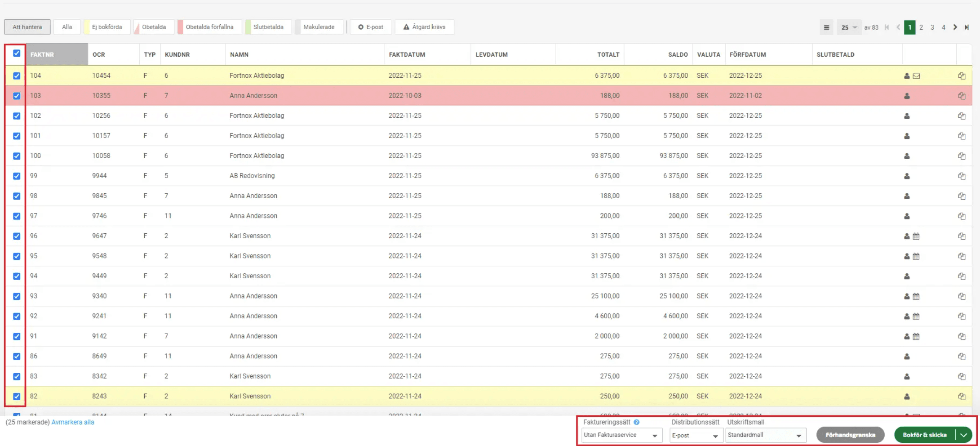Select the Alla filter tab
This screenshot has width=980, height=446.
67,27
